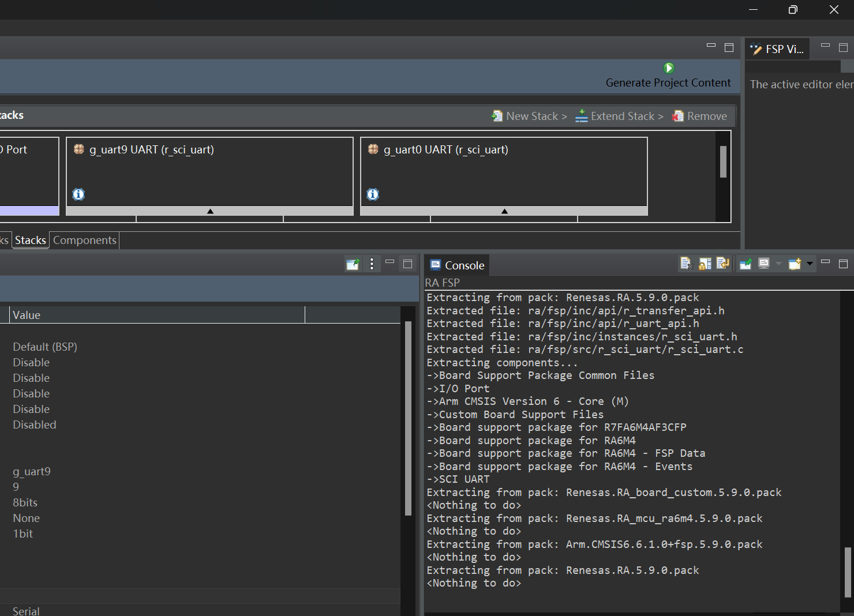Open the properties view three-dot menu
Screen dimensions: 854x616
372,264
